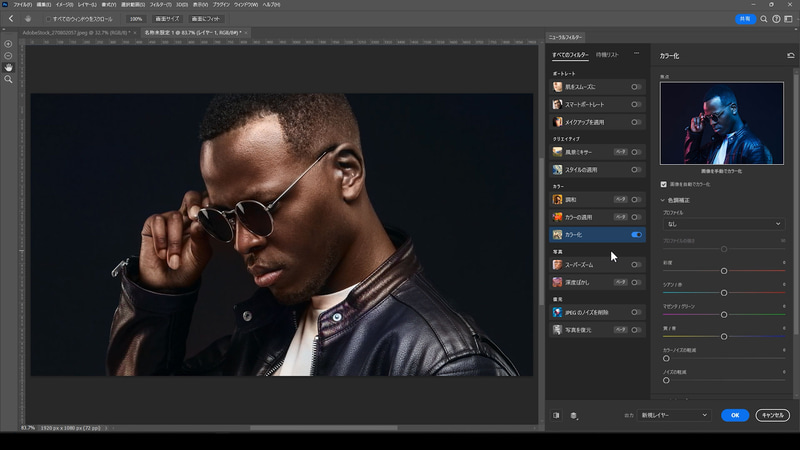Select the Zoom Out (minus) tool

8,55
